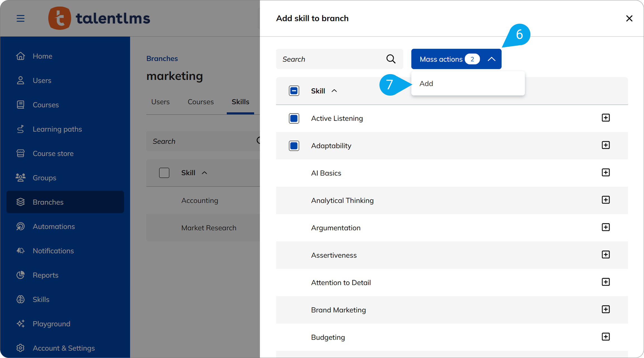The image size is (644, 358).
Task: Add Budgeting with its plus icon
Action: point(606,337)
